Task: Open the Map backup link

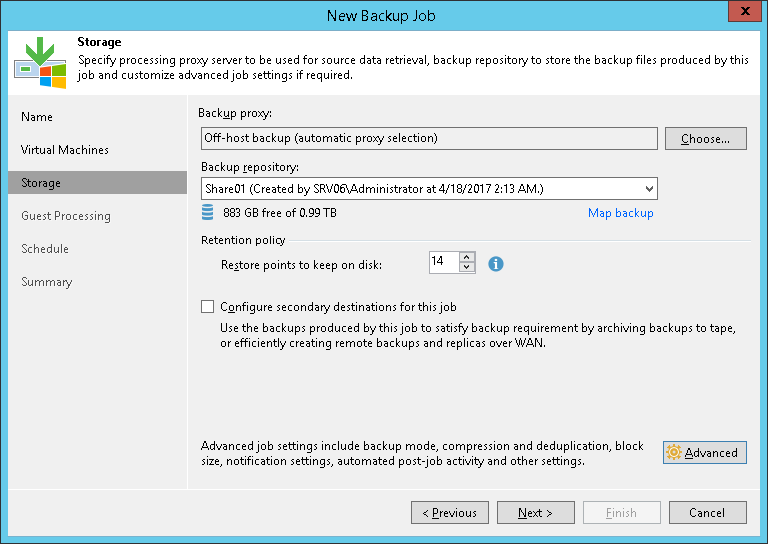Action: pos(620,213)
